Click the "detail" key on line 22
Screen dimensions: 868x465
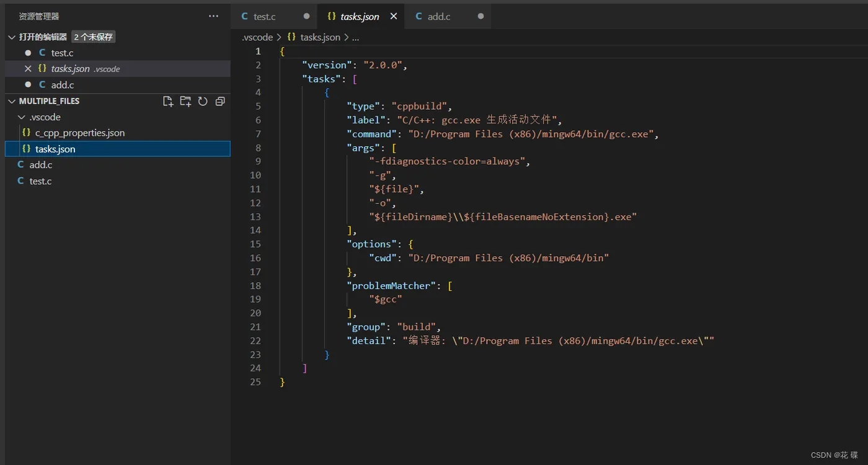tap(369, 340)
